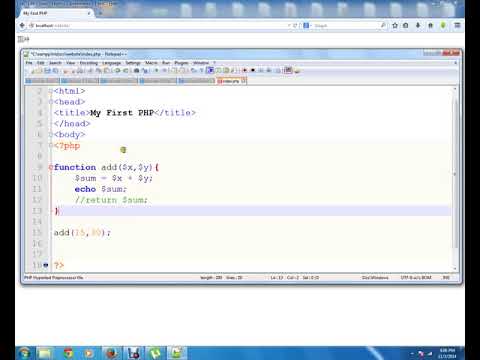Open the Plugins menu in Notepad++
The height and width of the screenshot is (360, 480).
pyautogui.click(x=181, y=63)
